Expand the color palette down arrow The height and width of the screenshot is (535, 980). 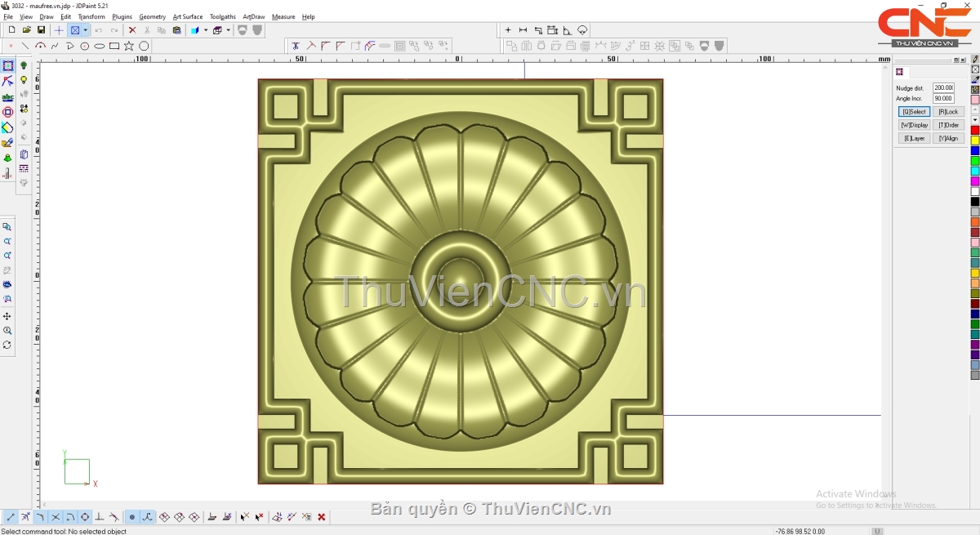(975, 120)
